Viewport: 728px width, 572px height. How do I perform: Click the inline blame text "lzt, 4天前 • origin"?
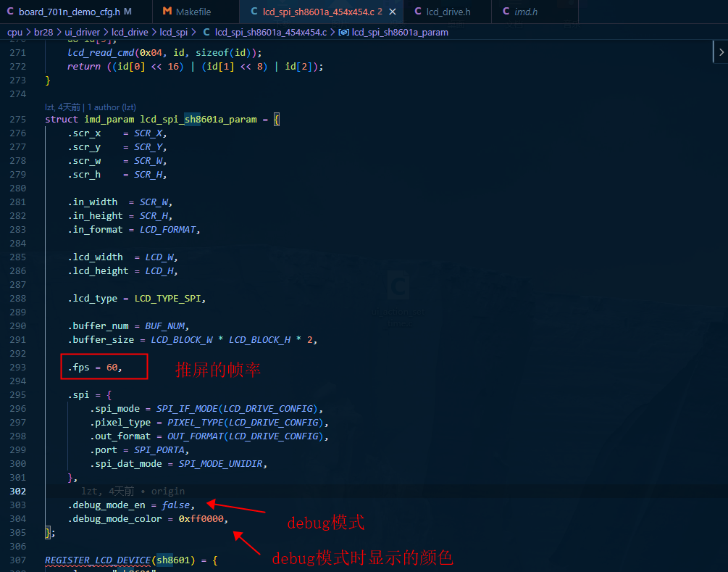tap(133, 491)
